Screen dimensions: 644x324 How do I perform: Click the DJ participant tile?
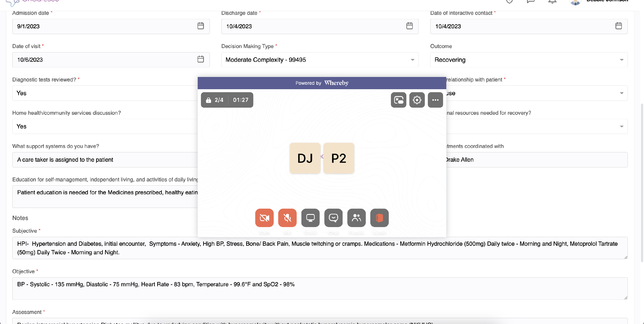coord(305,158)
